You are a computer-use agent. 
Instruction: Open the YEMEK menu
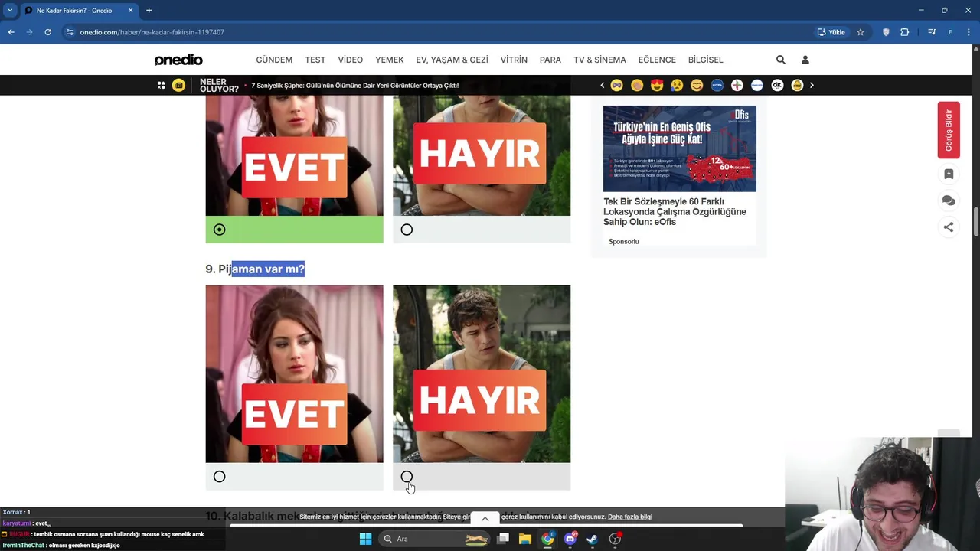click(389, 60)
